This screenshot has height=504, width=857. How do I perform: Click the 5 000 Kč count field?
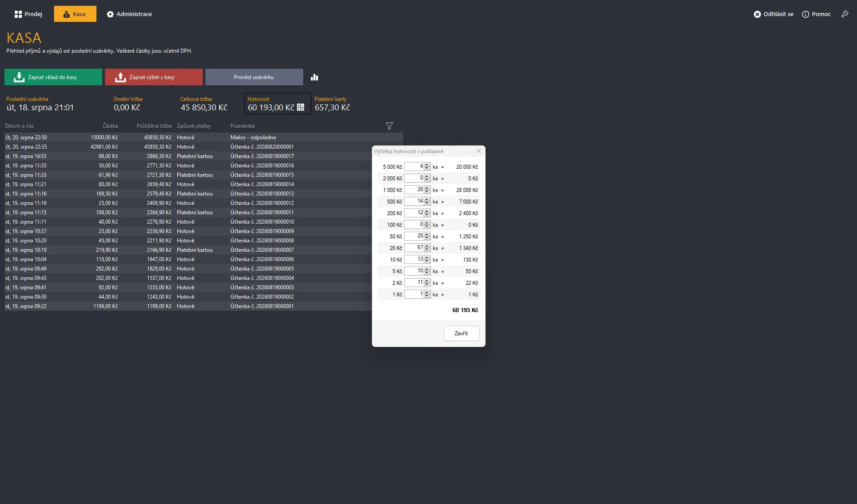(x=414, y=167)
